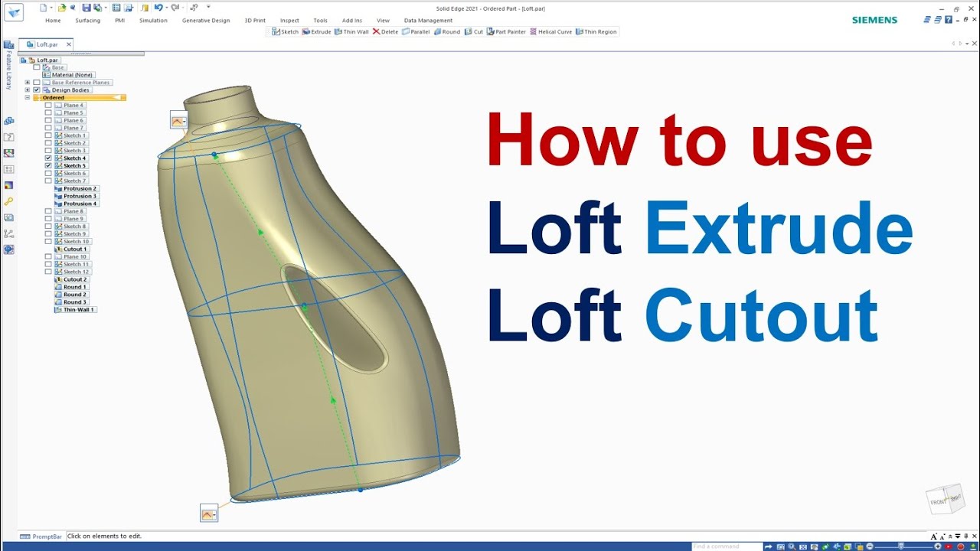Open the Simulation ribbon tab

[x=153, y=21]
